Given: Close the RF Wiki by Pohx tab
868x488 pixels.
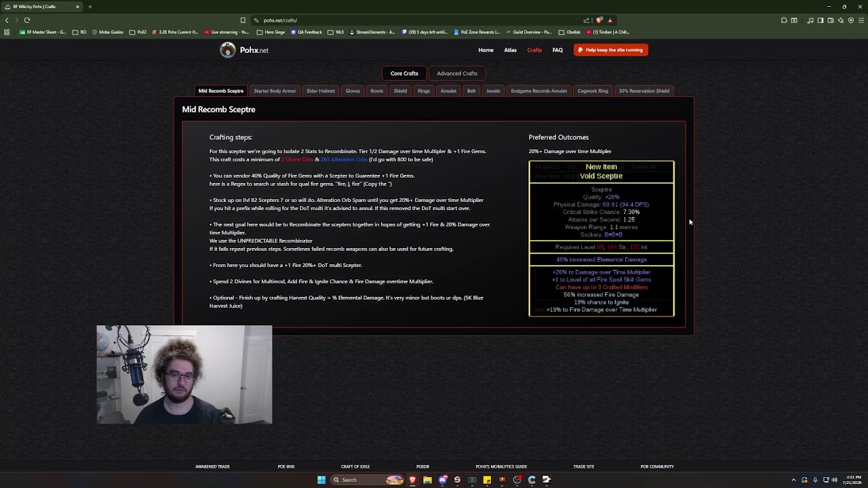Looking at the screenshot, I should click(x=77, y=7).
